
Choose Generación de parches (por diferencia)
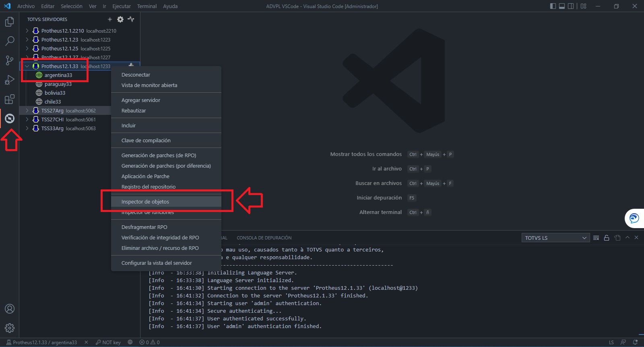166,166
